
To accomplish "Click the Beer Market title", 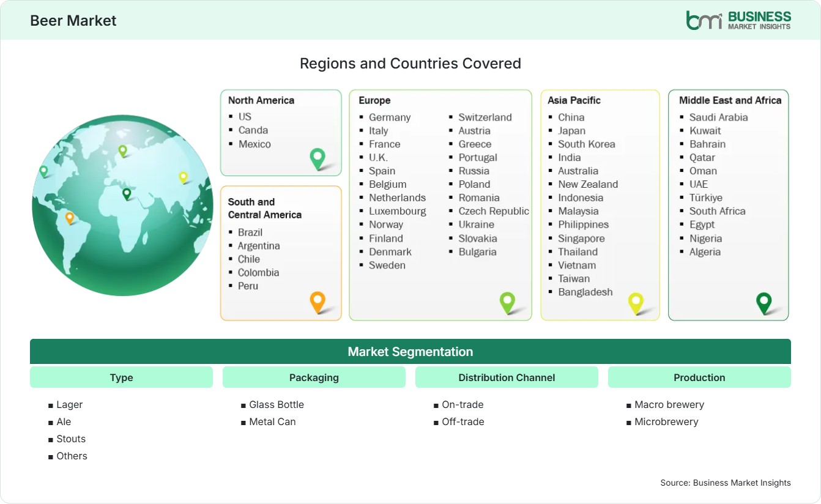I will point(73,20).
